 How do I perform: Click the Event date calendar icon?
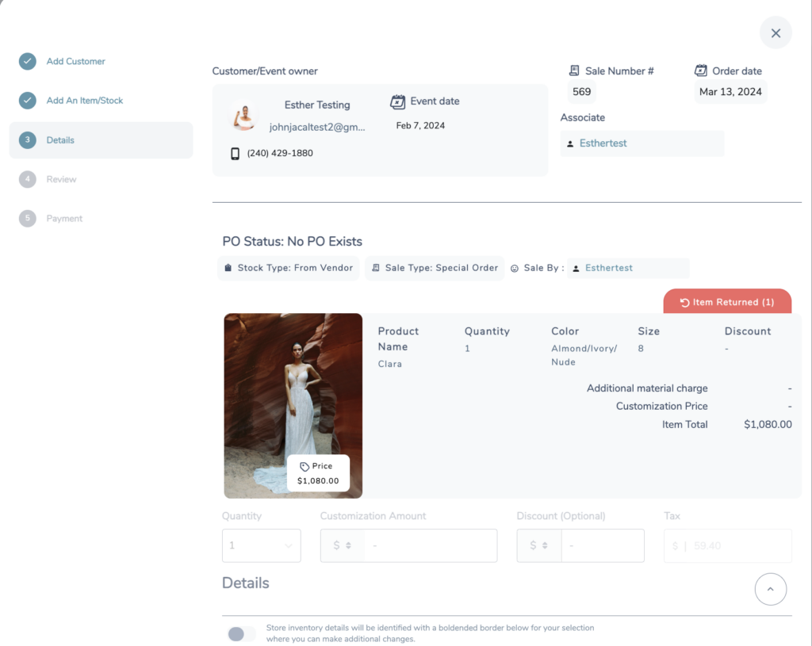point(398,101)
